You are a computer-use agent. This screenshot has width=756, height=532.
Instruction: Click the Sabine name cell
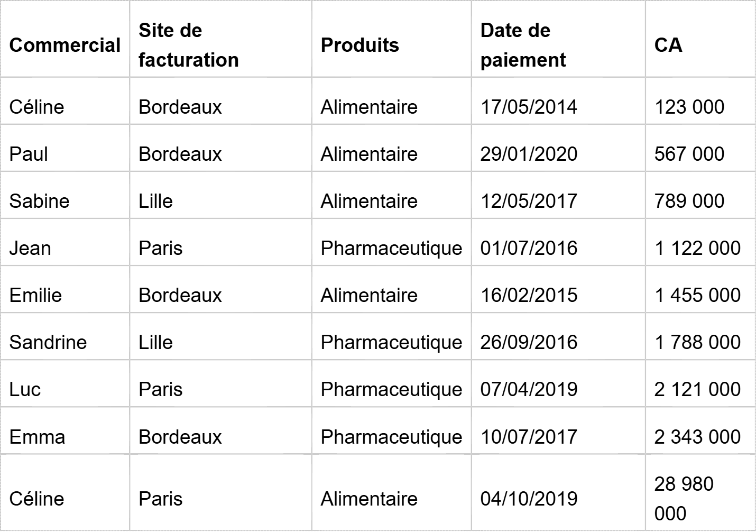pos(39,201)
